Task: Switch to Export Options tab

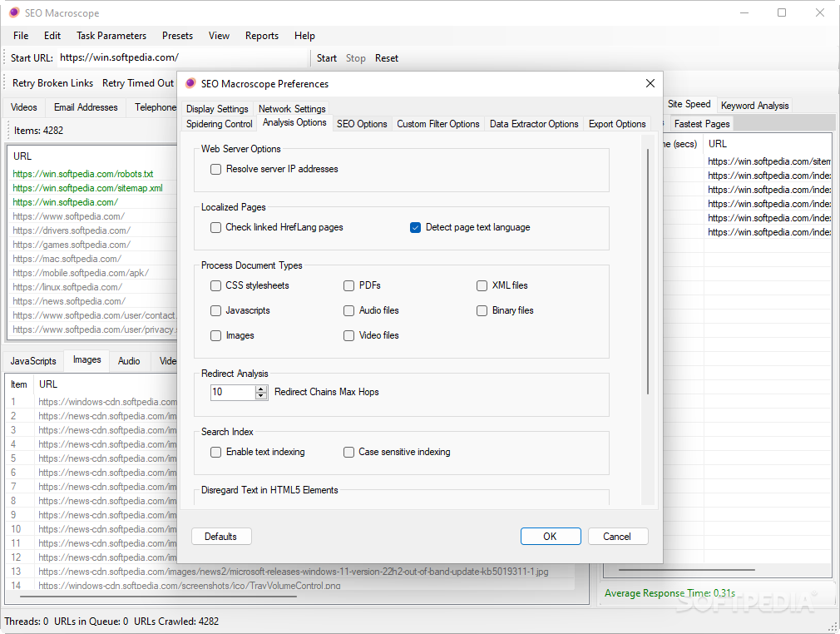Action: point(617,124)
